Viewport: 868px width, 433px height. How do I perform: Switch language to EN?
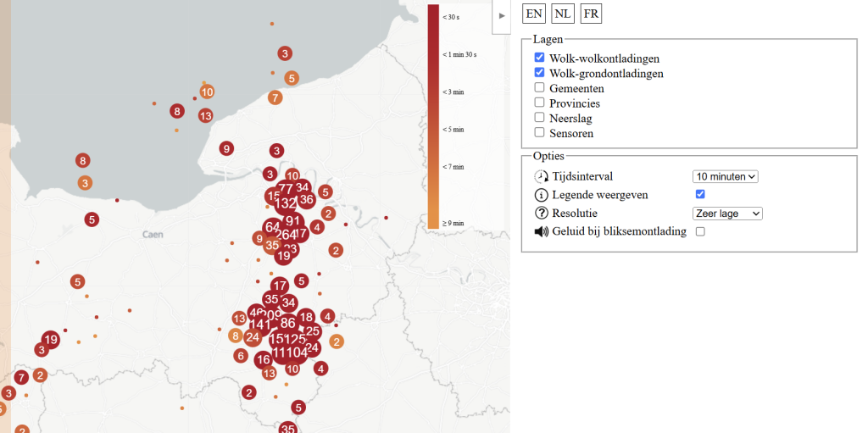pyautogui.click(x=534, y=14)
